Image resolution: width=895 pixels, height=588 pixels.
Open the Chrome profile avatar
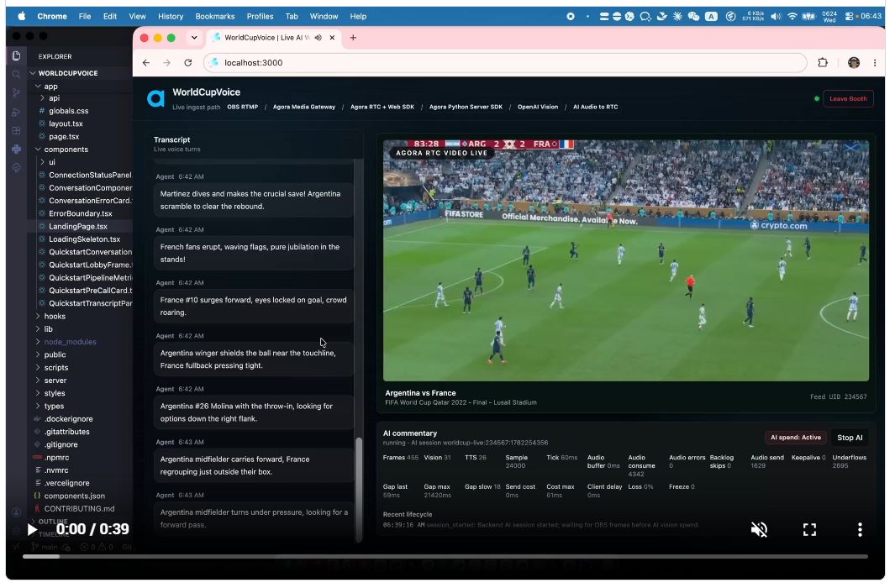(853, 63)
